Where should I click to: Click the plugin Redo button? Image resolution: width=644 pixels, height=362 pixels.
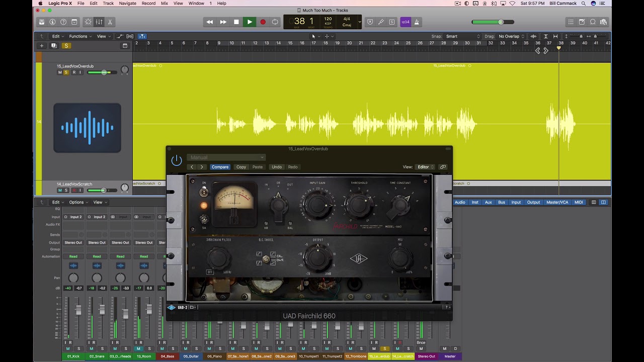tap(293, 167)
